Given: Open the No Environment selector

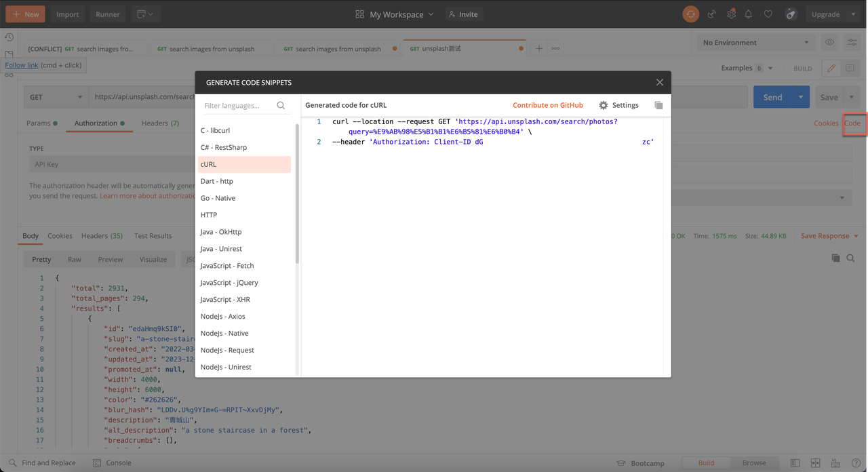Looking at the screenshot, I should [756, 42].
